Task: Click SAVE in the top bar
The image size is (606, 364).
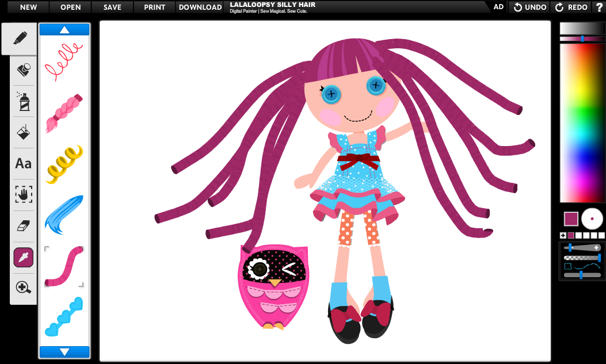Action: [x=112, y=7]
